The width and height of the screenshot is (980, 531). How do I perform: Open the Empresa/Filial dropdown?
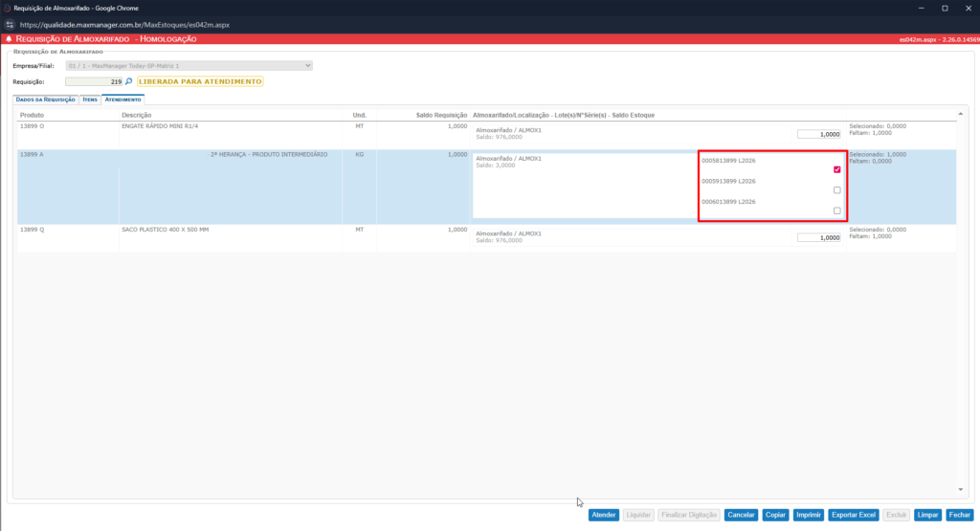(x=189, y=65)
